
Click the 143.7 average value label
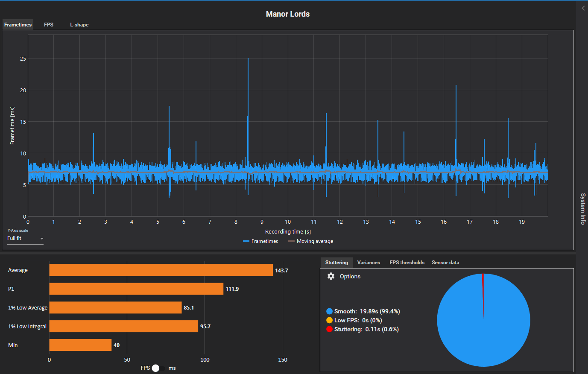[282, 271]
